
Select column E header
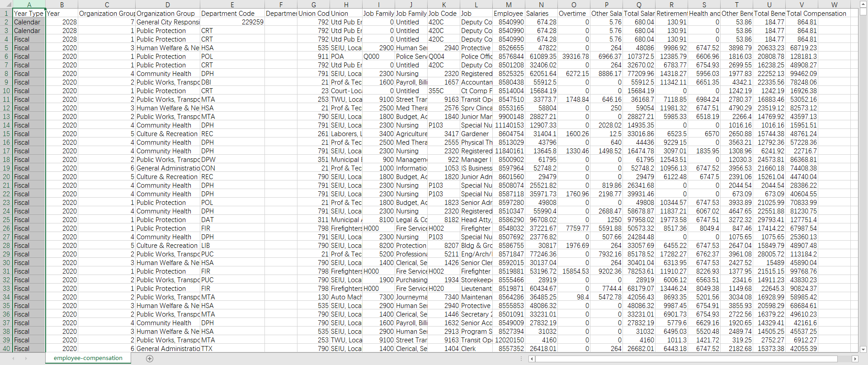(232, 5)
